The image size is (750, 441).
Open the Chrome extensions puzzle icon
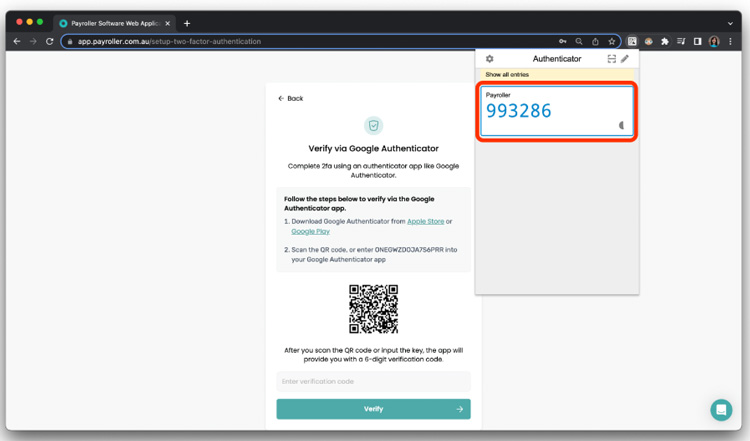coord(665,41)
